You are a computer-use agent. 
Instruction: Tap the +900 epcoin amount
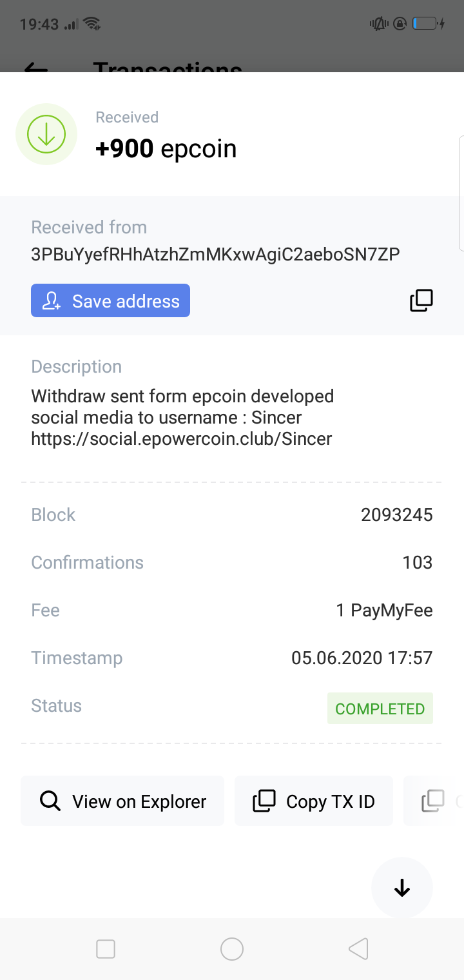coord(166,148)
